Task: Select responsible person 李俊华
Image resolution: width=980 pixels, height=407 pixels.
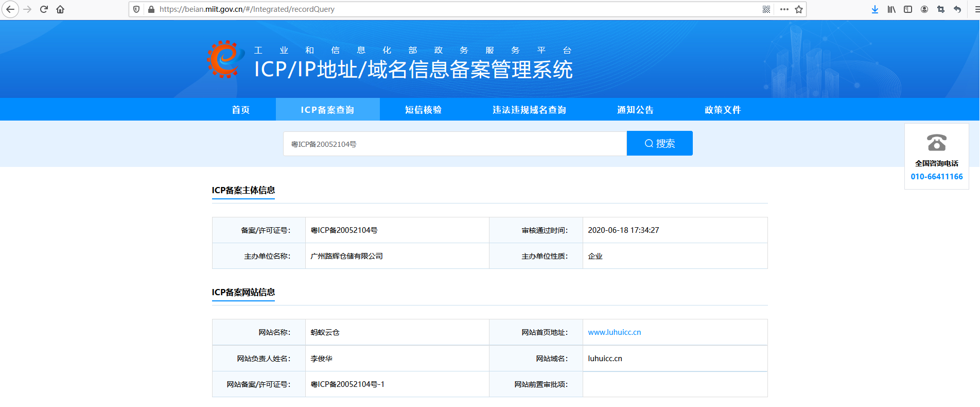Action: tap(322, 359)
